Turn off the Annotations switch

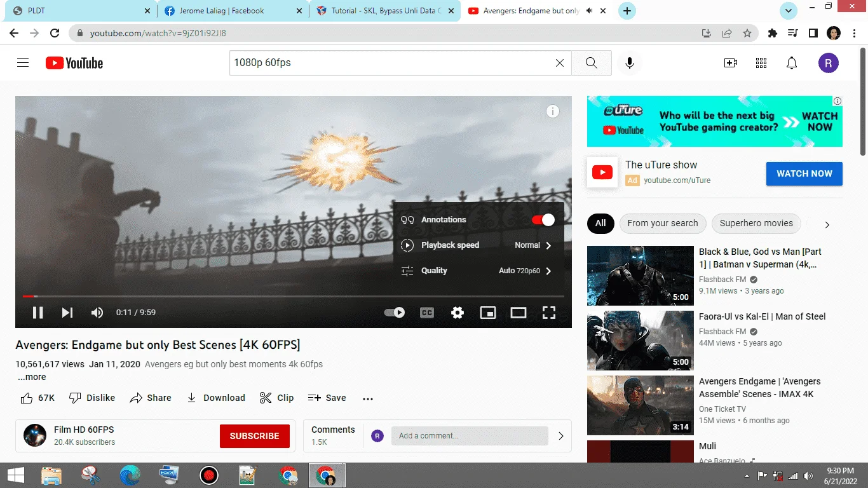pyautogui.click(x=543, y=220)
